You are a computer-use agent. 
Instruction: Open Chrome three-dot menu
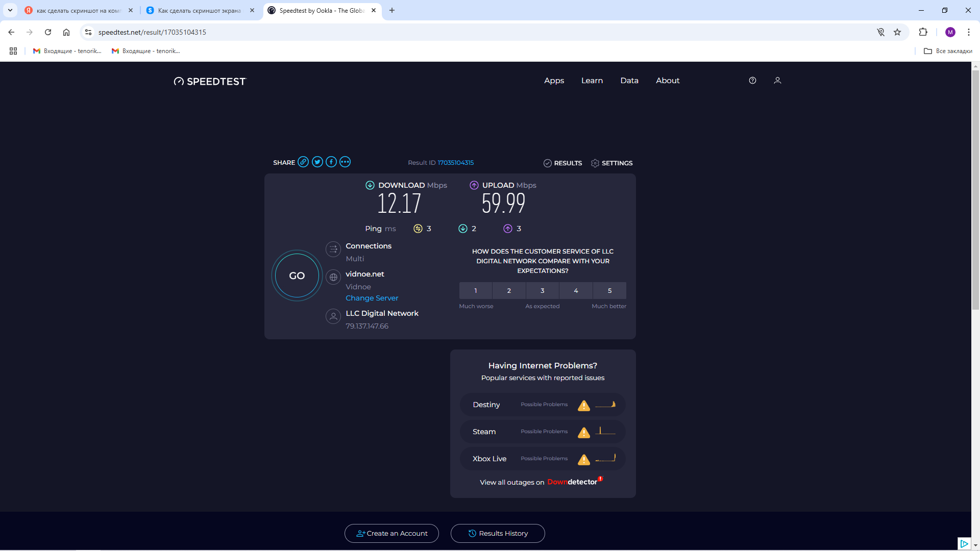click(968, 32)
